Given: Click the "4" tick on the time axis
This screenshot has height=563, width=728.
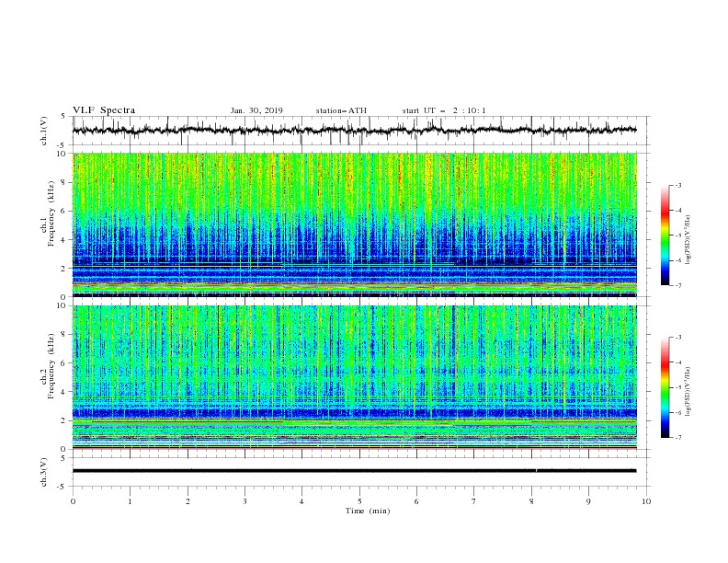Looking at the screenshot, I should (301, 501).
